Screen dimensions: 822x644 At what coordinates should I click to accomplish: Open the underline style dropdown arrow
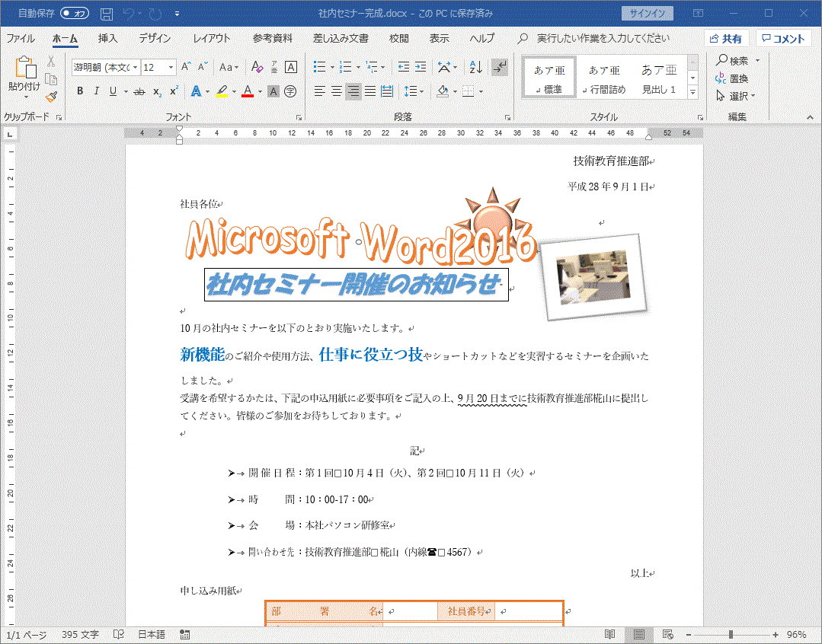(x=126, y=91)
